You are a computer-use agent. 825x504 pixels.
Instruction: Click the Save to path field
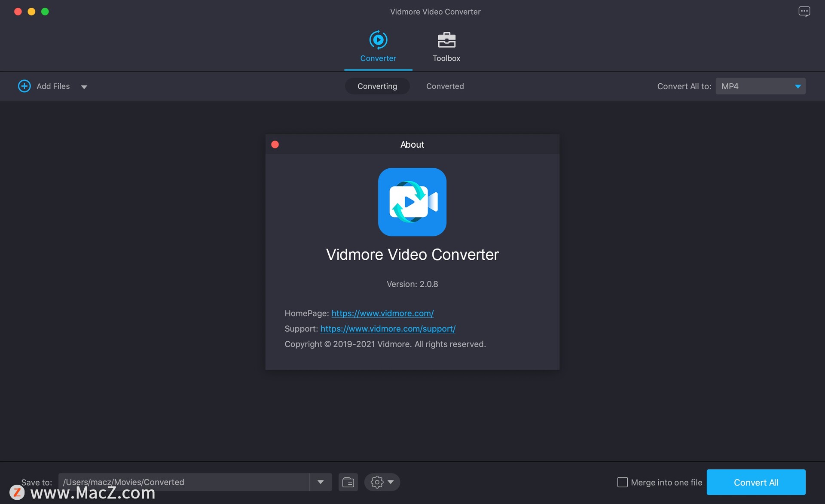point(183,482)
